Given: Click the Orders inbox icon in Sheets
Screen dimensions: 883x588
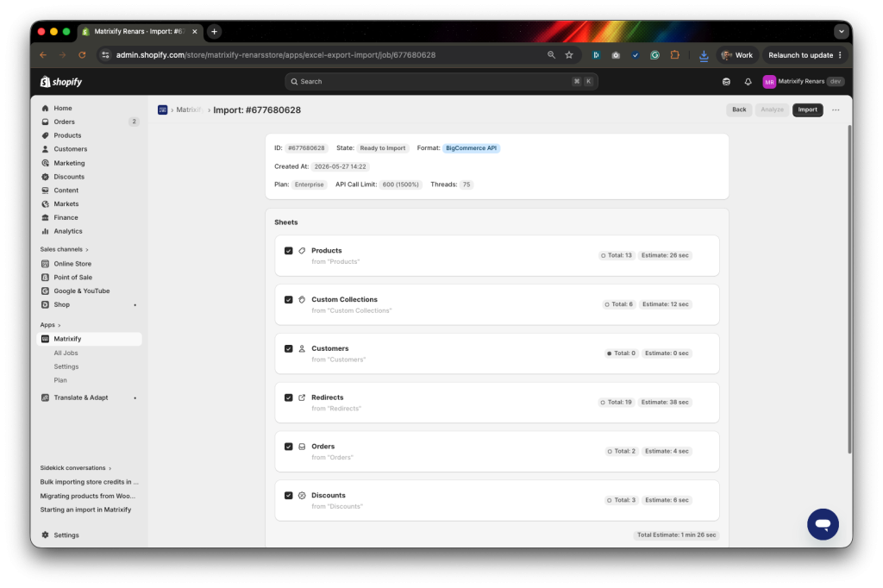Looking at the screenshot, I should [x=302, y=447].
